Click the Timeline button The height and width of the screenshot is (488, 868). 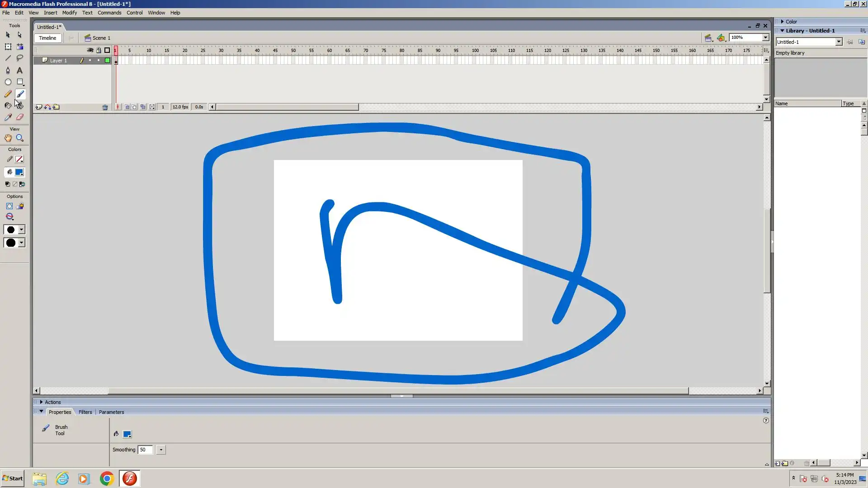coord(47,38)
